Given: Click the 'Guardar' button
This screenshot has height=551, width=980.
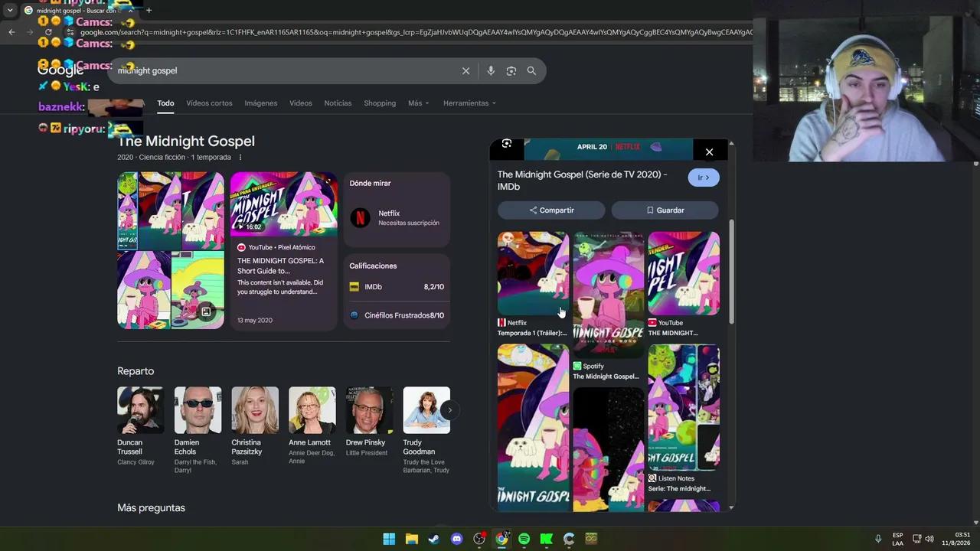Looking at the screenshot, I should (665, 210).
